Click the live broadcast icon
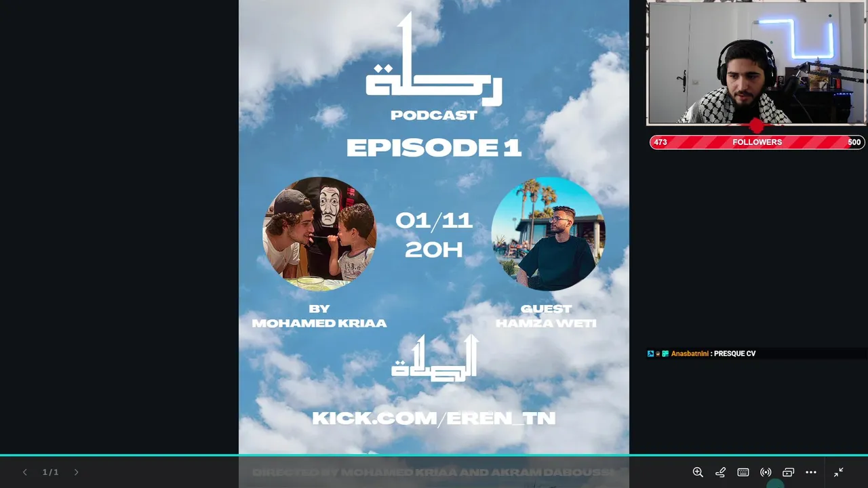Viewport: 868px width, 488px height. coord(766,472)
